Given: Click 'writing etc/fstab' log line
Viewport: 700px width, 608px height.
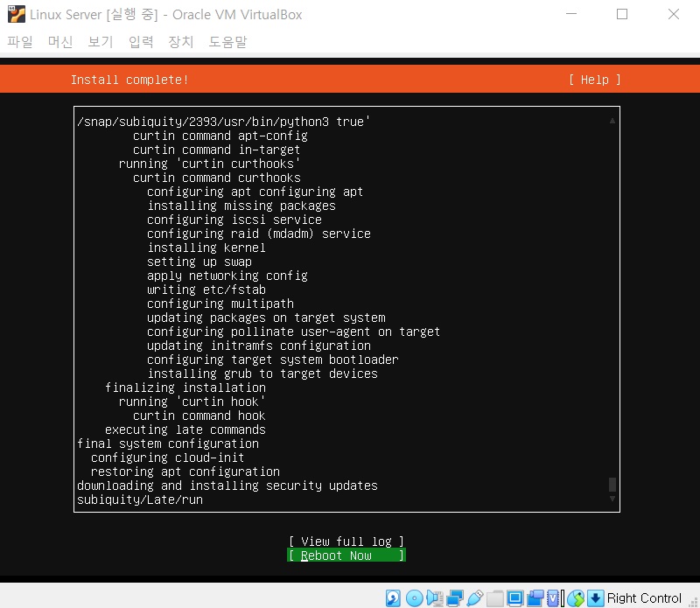Looking at the screenshot, I should (x=206, y=290).
